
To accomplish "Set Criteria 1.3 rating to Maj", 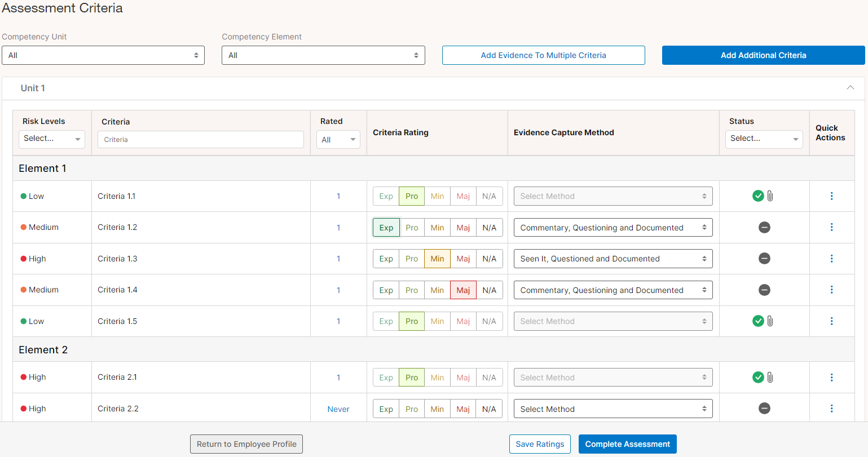I will click(463, 259).
